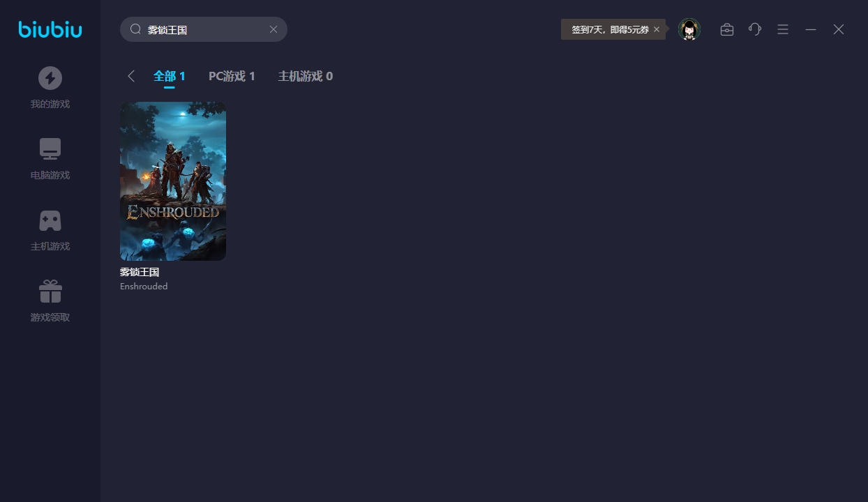Switch to 主机游戏 0 tab
Screen dimensions: 868x502
[305, 76]
